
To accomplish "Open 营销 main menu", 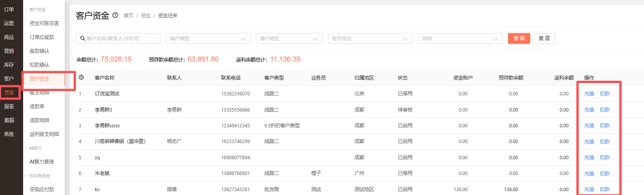I will pos(9,51).
